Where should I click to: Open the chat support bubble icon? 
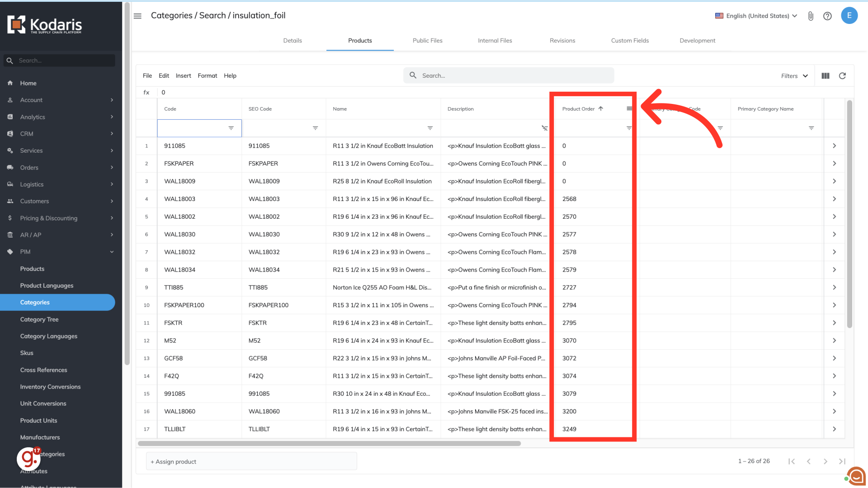click(856, 476)
